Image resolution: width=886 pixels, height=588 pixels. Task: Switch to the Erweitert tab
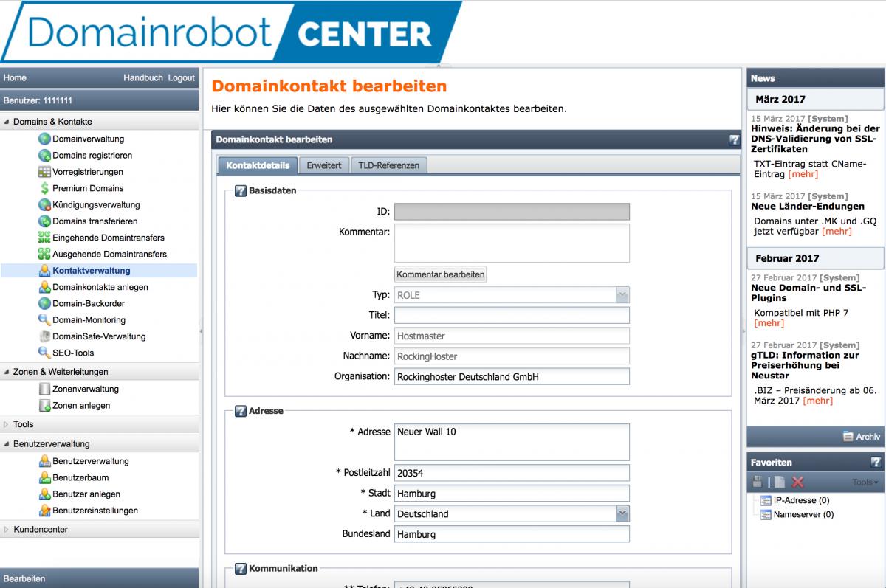324,165
